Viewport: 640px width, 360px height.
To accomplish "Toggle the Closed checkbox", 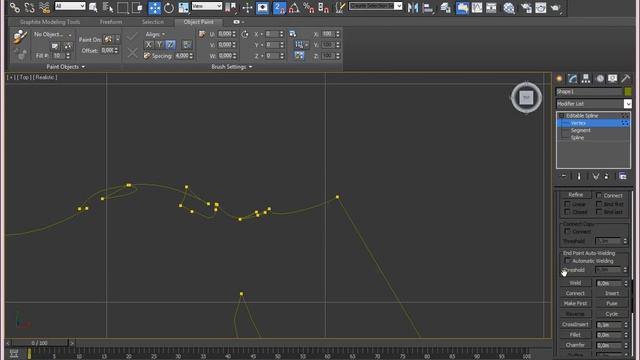I will pos(567,212).
